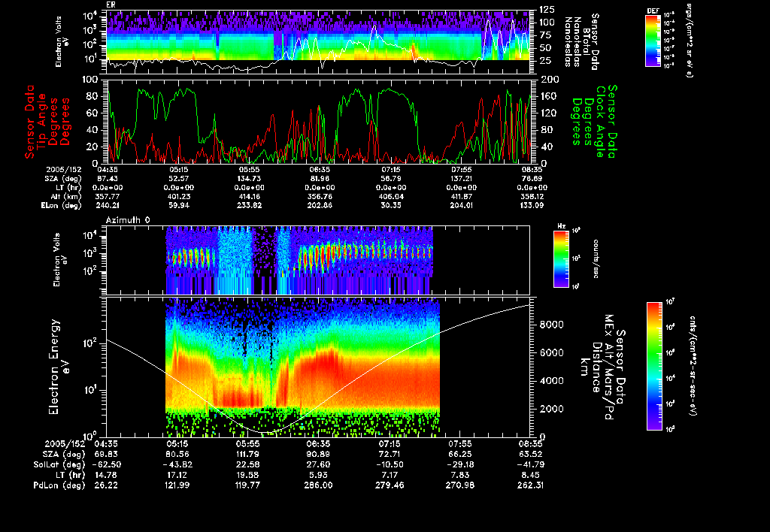Click ELon value 240.21

[108, 206]
